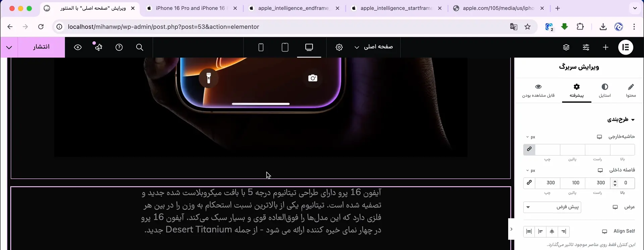Click the انتشار publish button
The height and width of the screenshot is (250, 644).
tap(41, 47)
